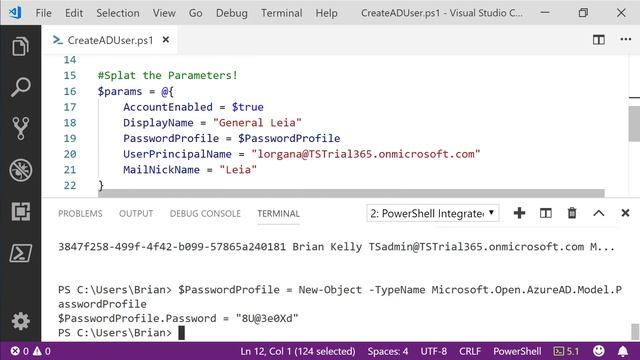Open the Help menu

pyautogui.click(x=327, y=13)
